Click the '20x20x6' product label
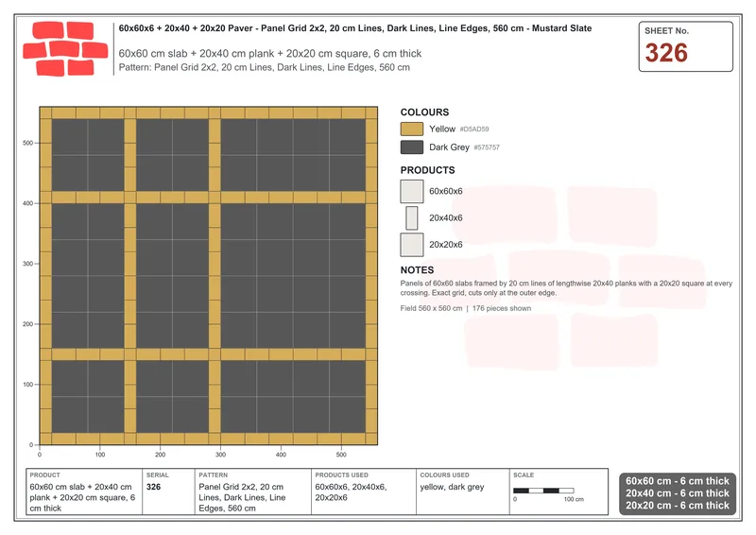Image resolution: width=756 pixels, height=535 pixels. click(445, 245)
